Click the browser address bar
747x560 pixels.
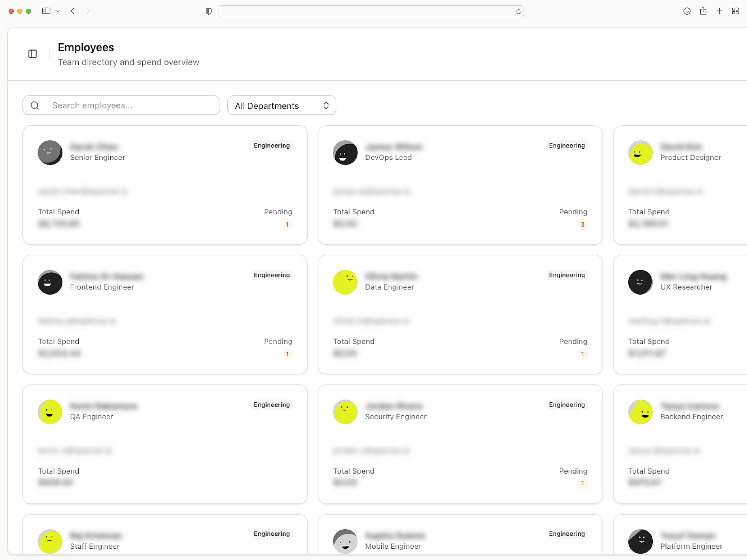371,11
